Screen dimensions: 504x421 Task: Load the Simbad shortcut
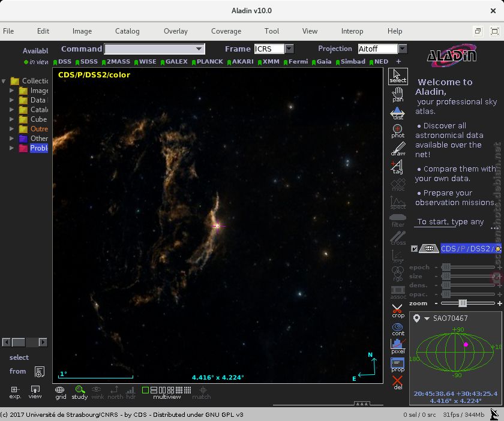point(352,61)
